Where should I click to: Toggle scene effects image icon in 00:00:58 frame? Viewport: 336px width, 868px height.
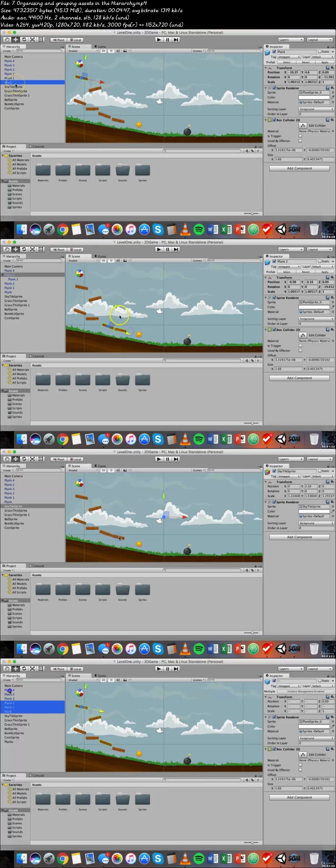pos(125,51)
